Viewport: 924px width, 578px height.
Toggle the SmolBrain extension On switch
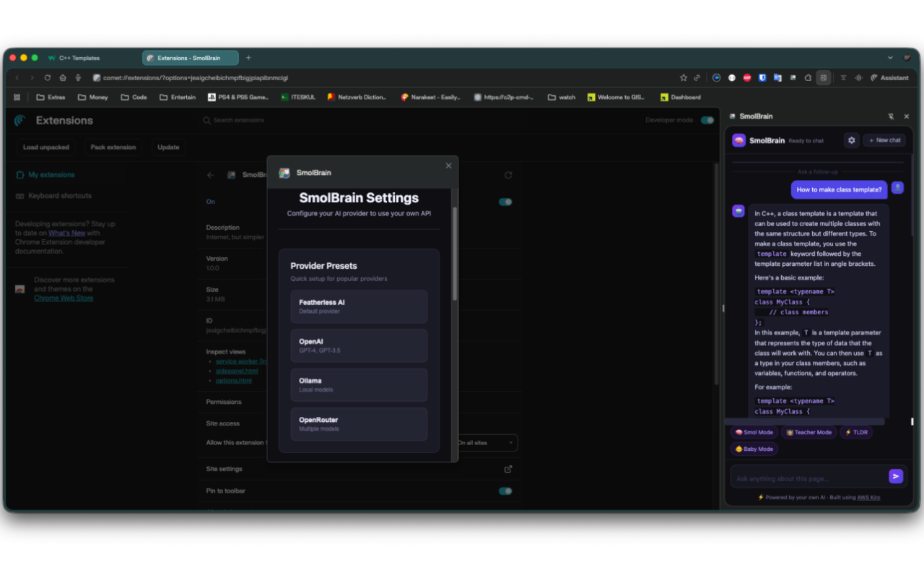pos(505,202)
